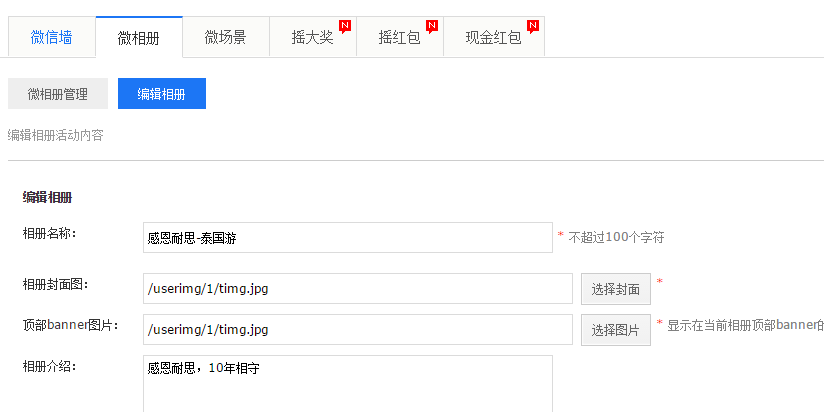The width and height of the screenshot is (824, 412).
Task: Click the blue 编辑相册 button
Action: tap(161, 94)
